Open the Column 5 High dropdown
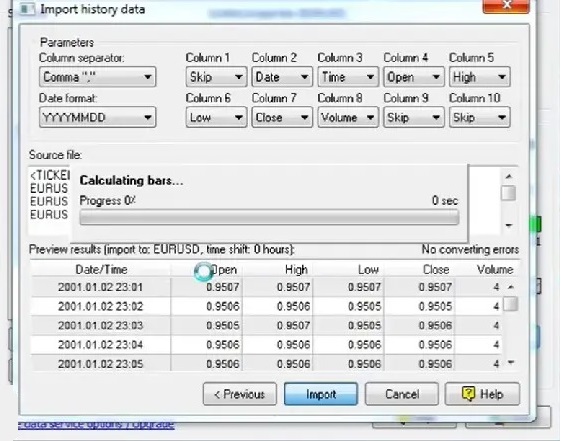The width and height of the screenshot is (561, 441). tap(479, 77)
